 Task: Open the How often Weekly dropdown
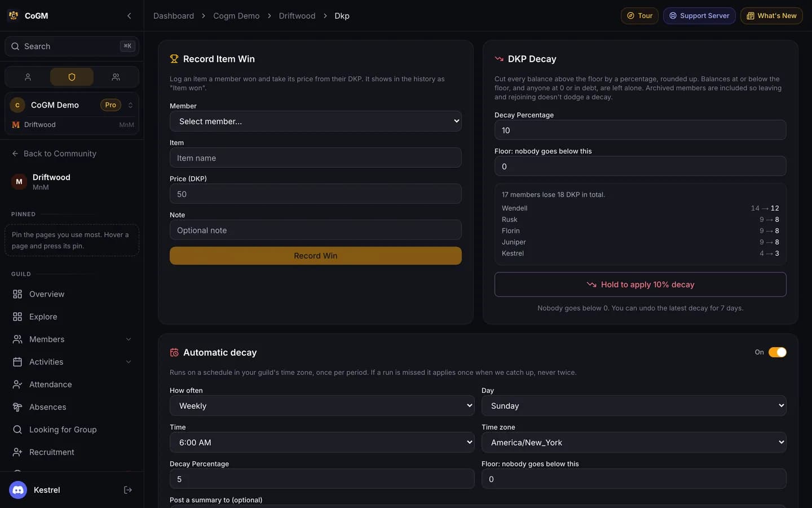[x=322, y=406]
